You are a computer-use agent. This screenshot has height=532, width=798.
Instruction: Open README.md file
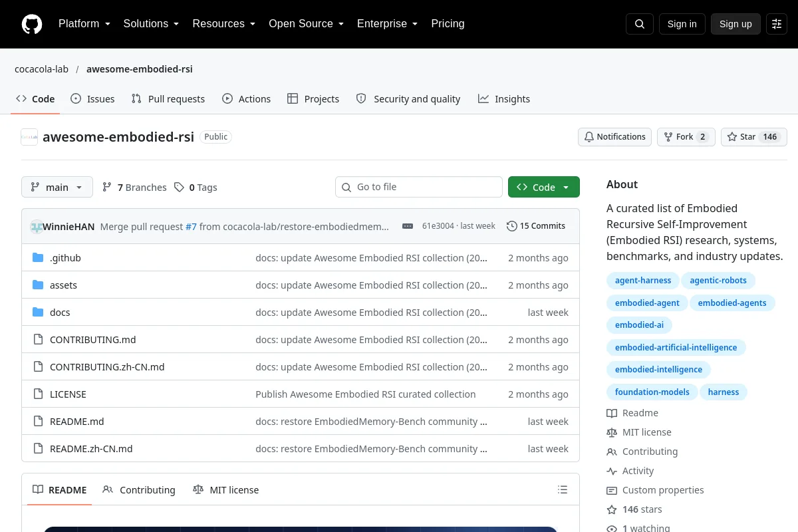(x=76, y=422)
